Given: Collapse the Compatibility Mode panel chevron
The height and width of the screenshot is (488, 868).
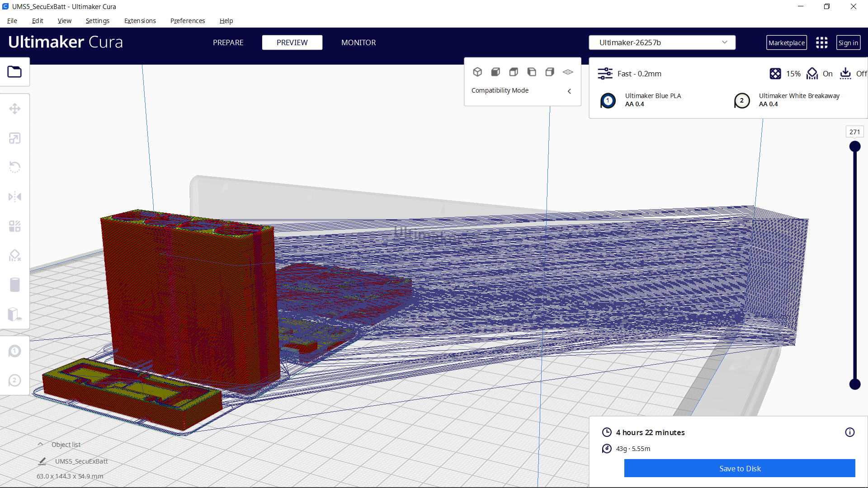Looking at the screenshot, I should (569, 91).
